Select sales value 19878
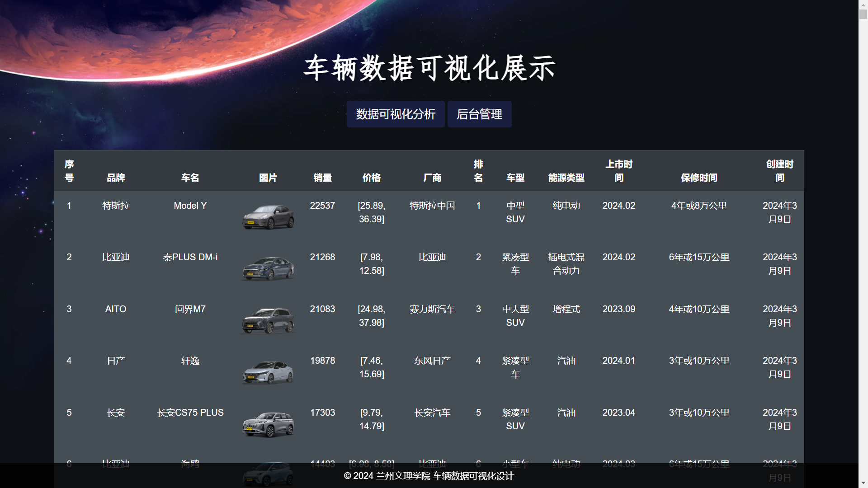The image size is (868, 488). point(323,361)
